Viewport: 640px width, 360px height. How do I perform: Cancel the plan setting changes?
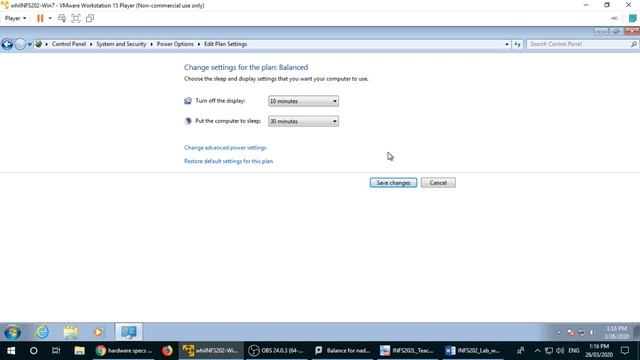[x=438, y=183]
